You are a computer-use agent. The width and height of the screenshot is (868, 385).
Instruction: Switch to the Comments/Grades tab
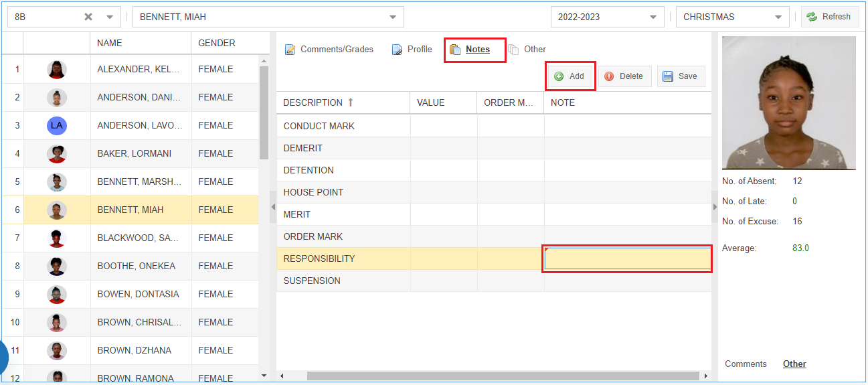[329, 49]
